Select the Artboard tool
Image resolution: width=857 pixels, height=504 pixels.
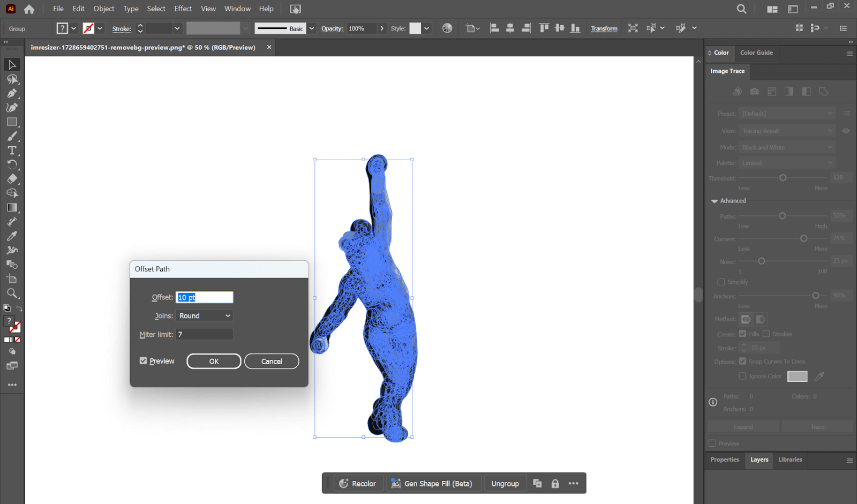pyautogui.click(x=12, y=279)
